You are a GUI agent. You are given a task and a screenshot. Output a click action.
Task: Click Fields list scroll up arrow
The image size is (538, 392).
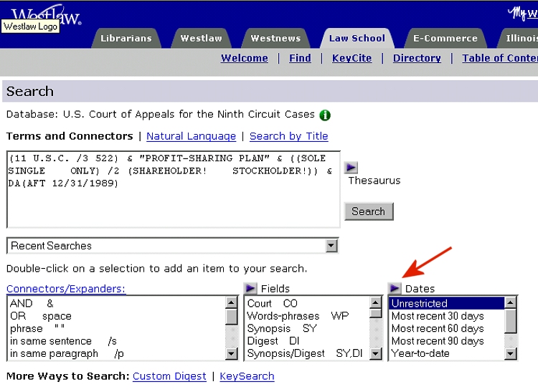(x=376, y=302)
